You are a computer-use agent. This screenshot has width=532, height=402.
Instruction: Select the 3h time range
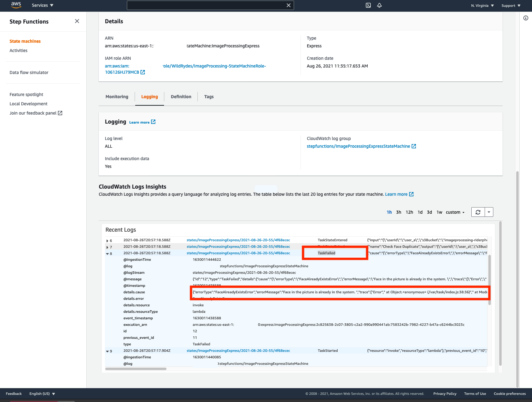pyautogui.click(x=399, y=212)
